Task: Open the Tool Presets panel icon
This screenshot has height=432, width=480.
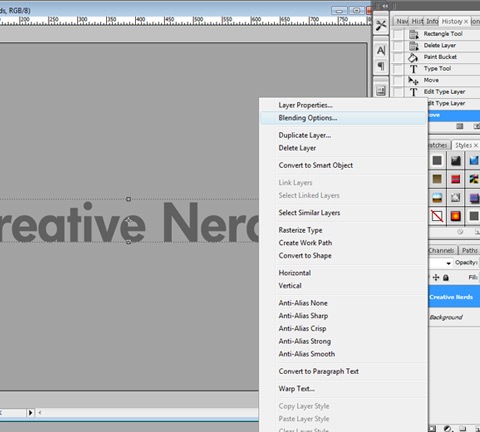Action: pyautogui.click(x=381, y=25)
